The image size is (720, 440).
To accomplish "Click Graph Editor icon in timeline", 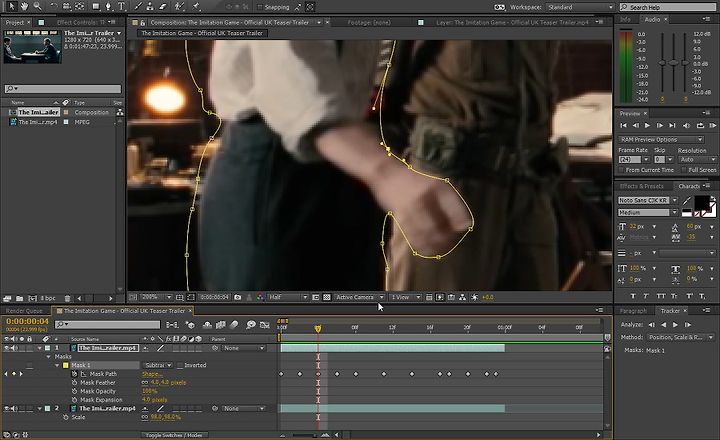I will pyautogui.click(x=264, y=325).
